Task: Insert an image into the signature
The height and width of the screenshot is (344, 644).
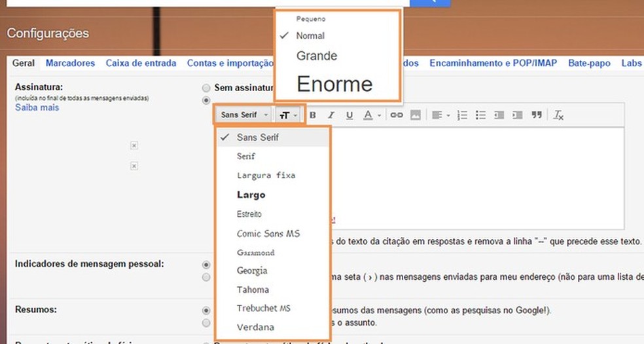Action: (x=416, y=115)
